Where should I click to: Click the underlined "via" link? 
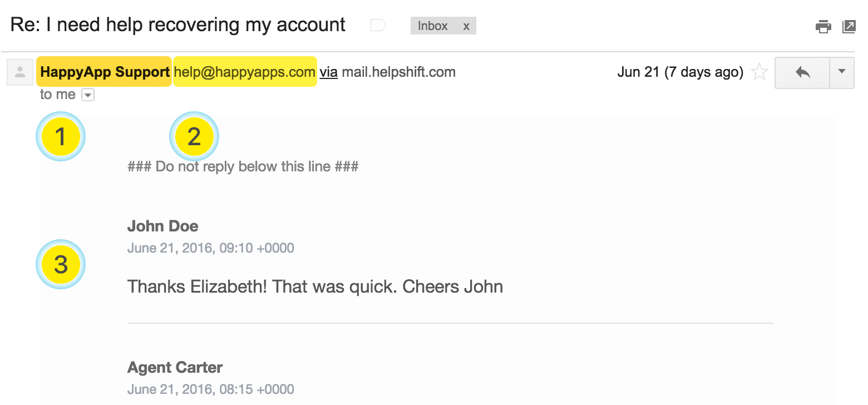pyautogui.click(x=329, y=72)
